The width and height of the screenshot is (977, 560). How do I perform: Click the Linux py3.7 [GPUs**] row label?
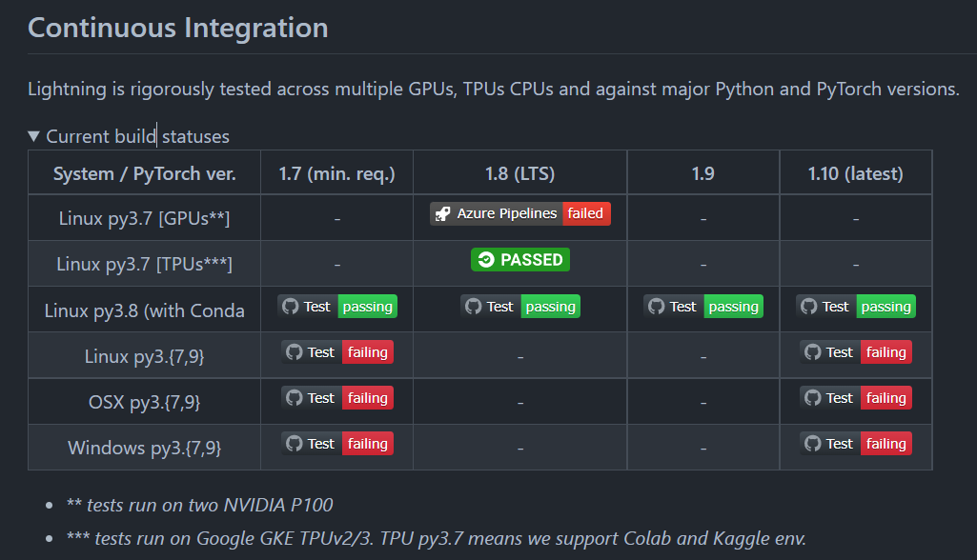point(144,219)
